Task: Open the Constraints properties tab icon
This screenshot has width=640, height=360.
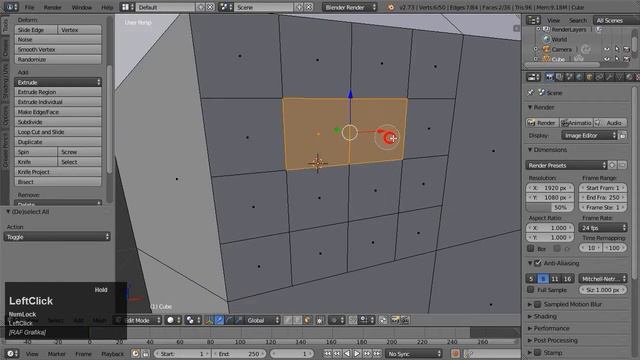Action: tap(599, 77)
